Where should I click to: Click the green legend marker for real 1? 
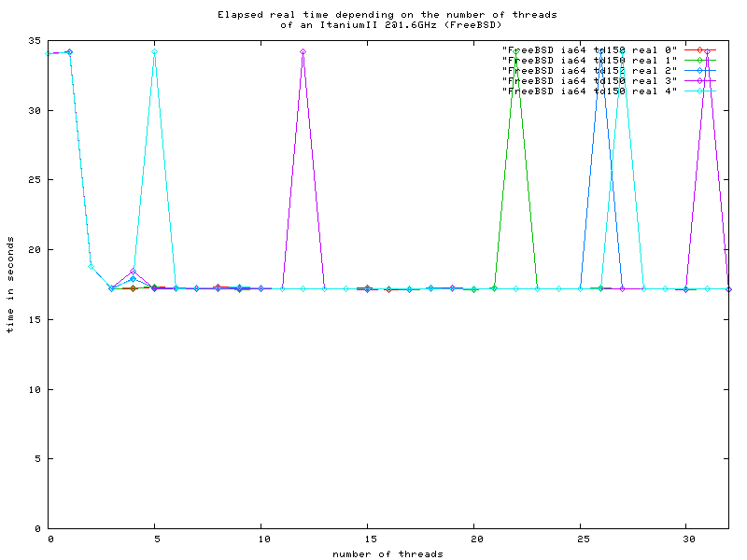pyautogui.click(x=699, y=60)
